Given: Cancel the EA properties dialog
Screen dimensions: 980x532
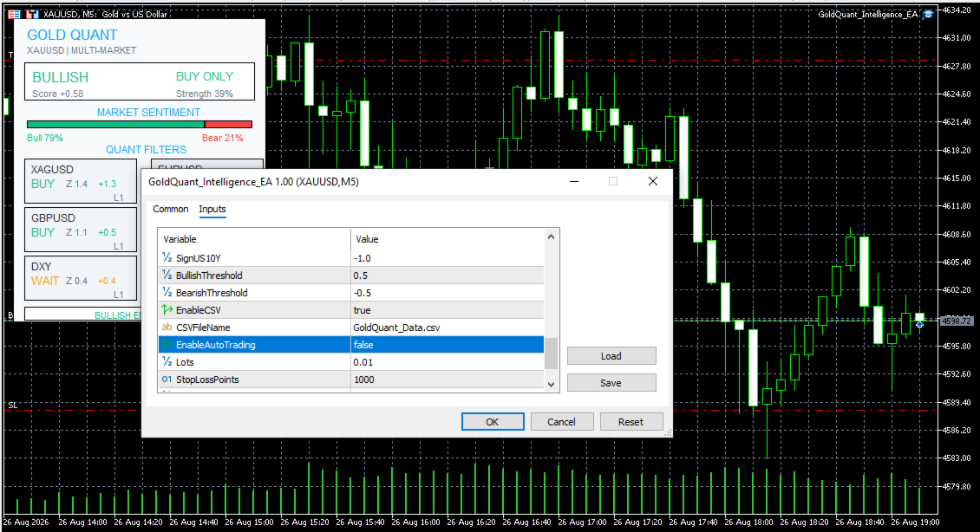Looking at the screenshot, I should [x=561, y=422].
